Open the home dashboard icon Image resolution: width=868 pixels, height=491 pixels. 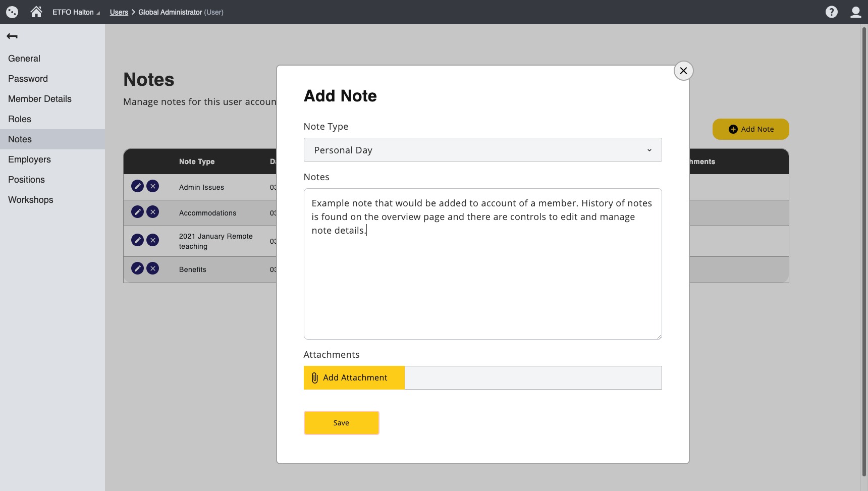[35, 12]
